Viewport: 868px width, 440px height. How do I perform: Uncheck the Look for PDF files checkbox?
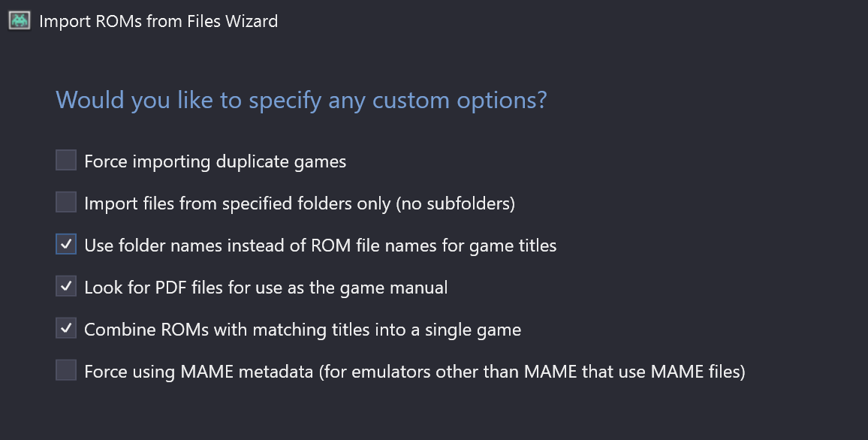(66, 286)
